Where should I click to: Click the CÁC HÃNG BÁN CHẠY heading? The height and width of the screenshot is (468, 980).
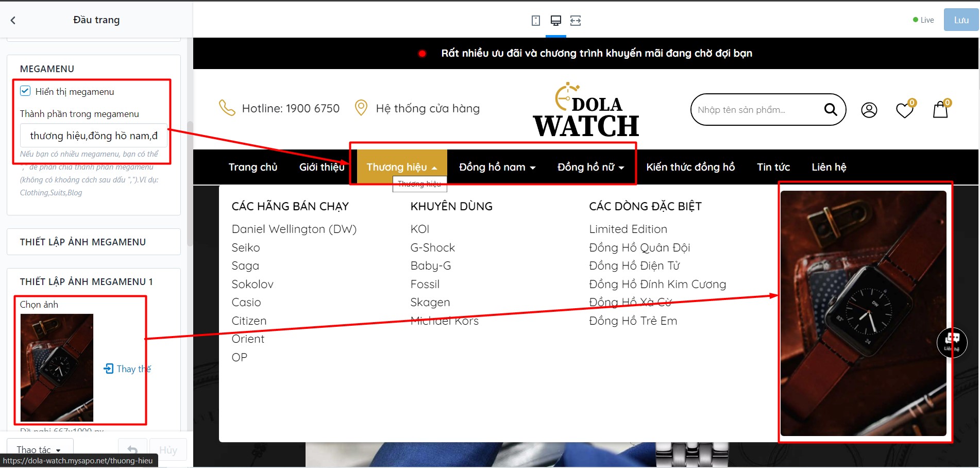[x=290, y=206]
